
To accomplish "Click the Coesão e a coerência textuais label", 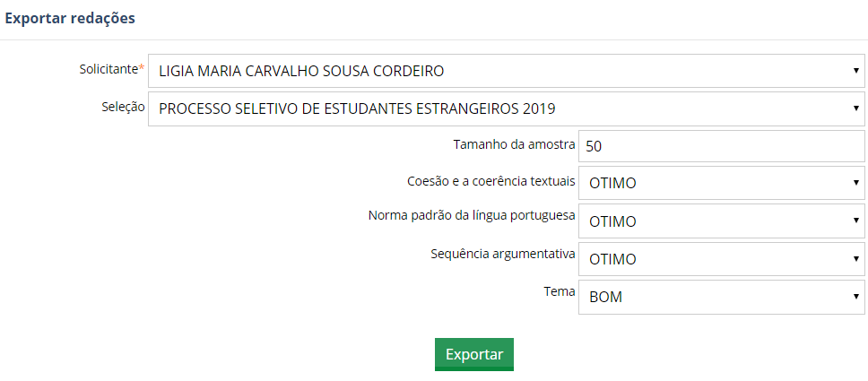I will pos(490,180).
